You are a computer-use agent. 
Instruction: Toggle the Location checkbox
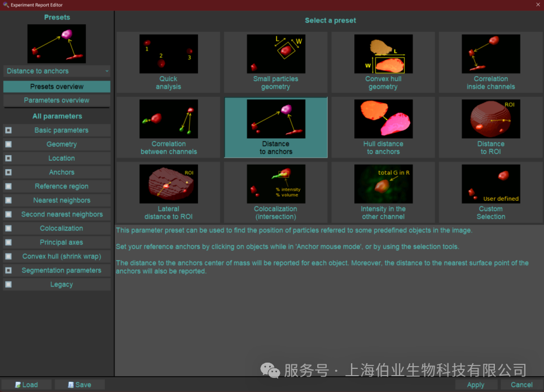[x=8, y=158]
